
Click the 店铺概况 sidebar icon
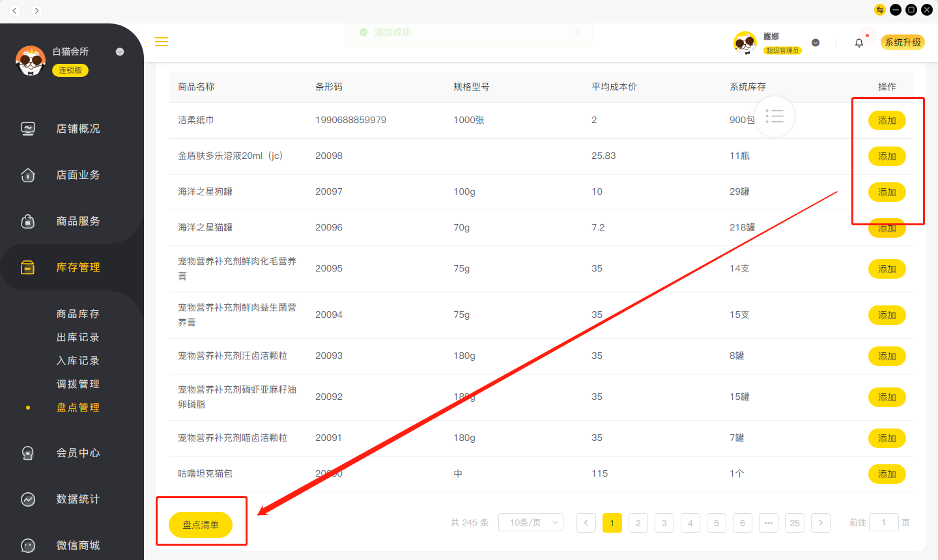tap(28, 128)
